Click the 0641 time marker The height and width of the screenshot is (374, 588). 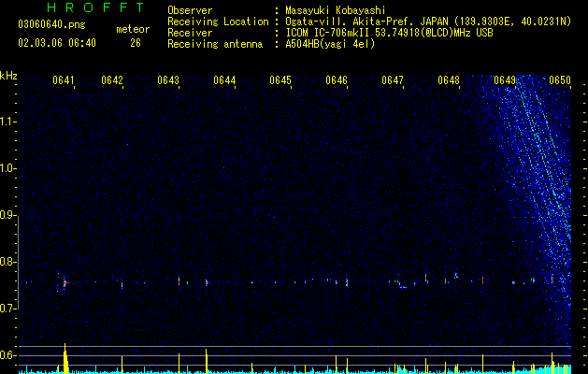[64, 80]
